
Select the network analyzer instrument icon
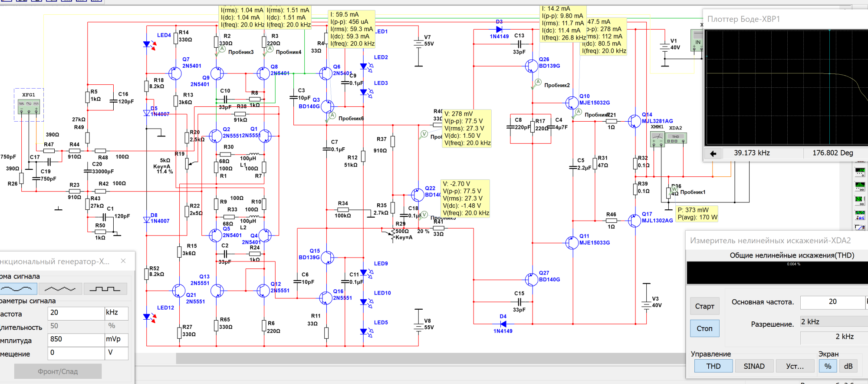[x=860, y=201]
